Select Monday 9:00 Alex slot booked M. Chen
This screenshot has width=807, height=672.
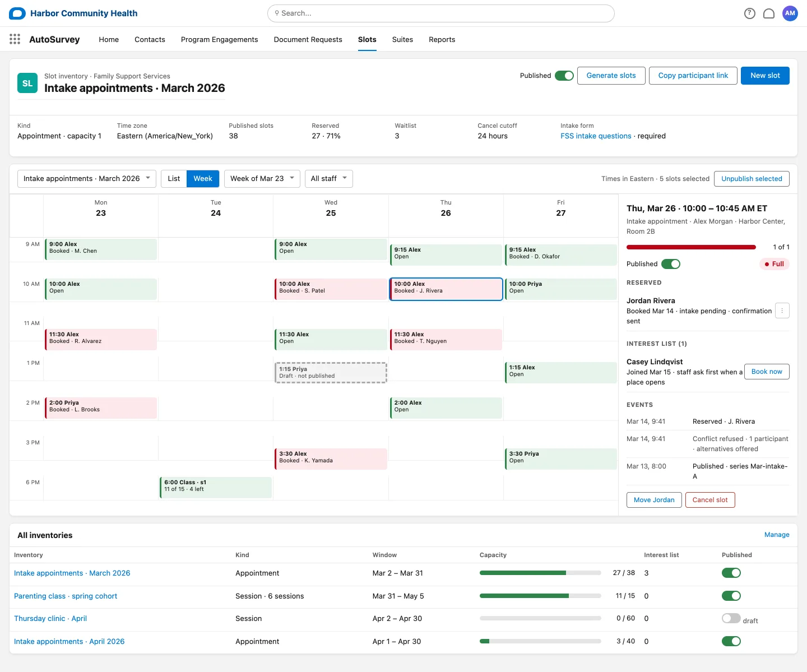click(101, 249)
